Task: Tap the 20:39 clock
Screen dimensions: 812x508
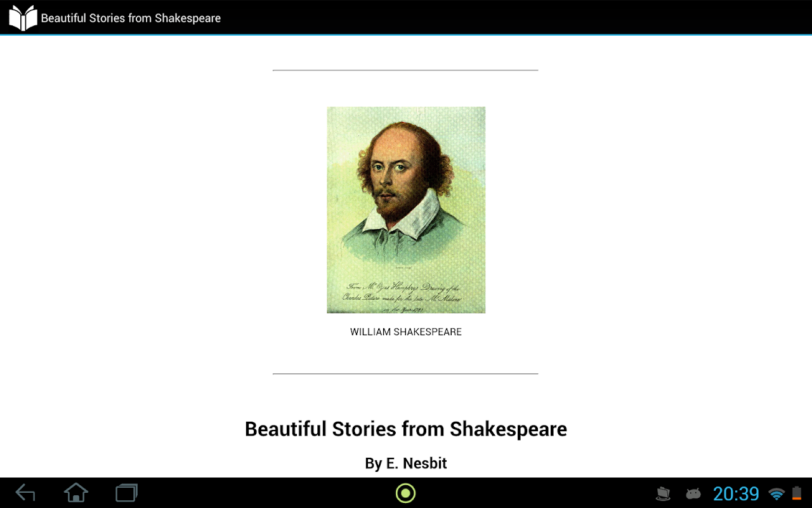Action: [x=736, y=493]
